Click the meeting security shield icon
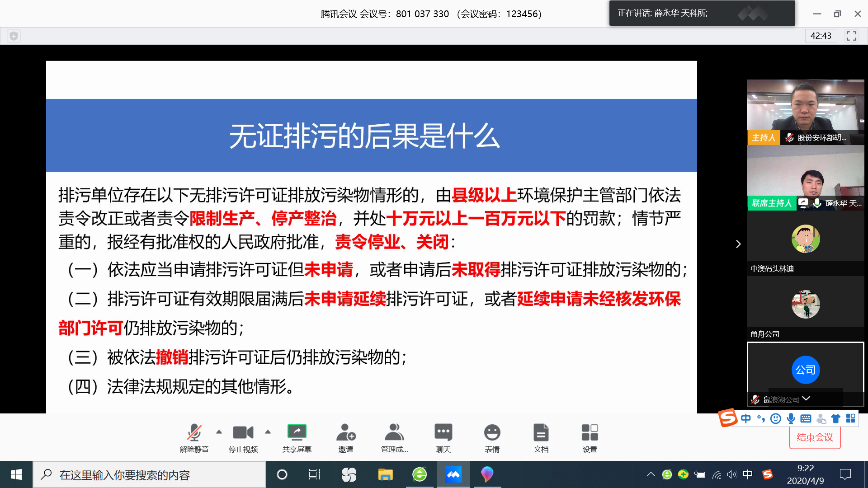This screenshot has width=868, height=488. pyautogui.click(x=14, y=36)
